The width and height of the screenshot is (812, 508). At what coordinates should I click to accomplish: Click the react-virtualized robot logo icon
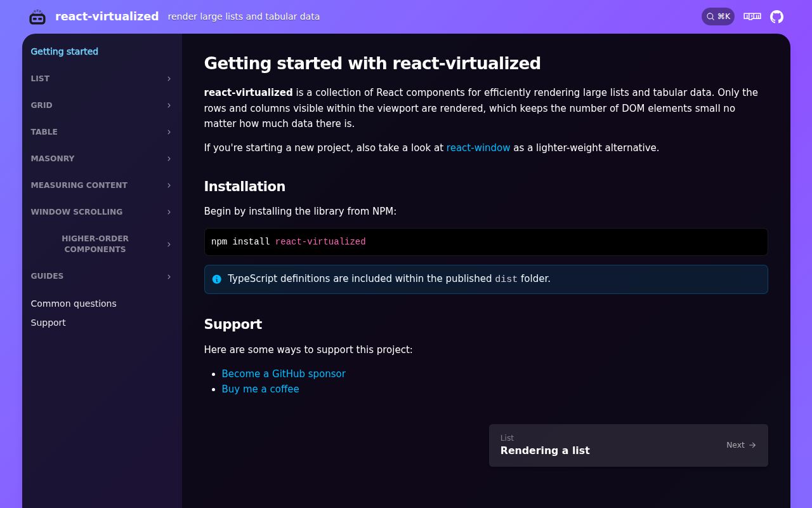(37, 17)
